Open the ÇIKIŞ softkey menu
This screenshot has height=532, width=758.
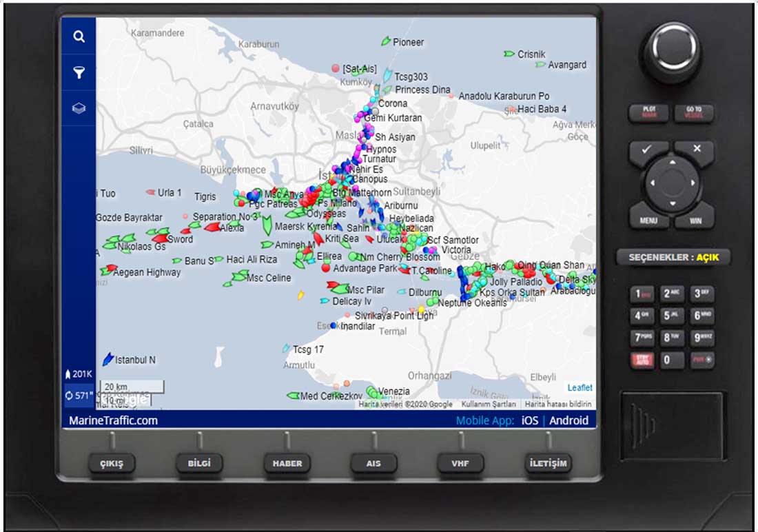coord(112,463)
